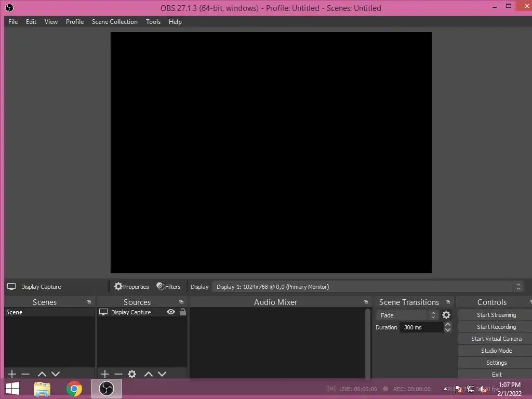532x399 pixels.
Task: Open transition properties gear icon
Action: tap(446, 315)
